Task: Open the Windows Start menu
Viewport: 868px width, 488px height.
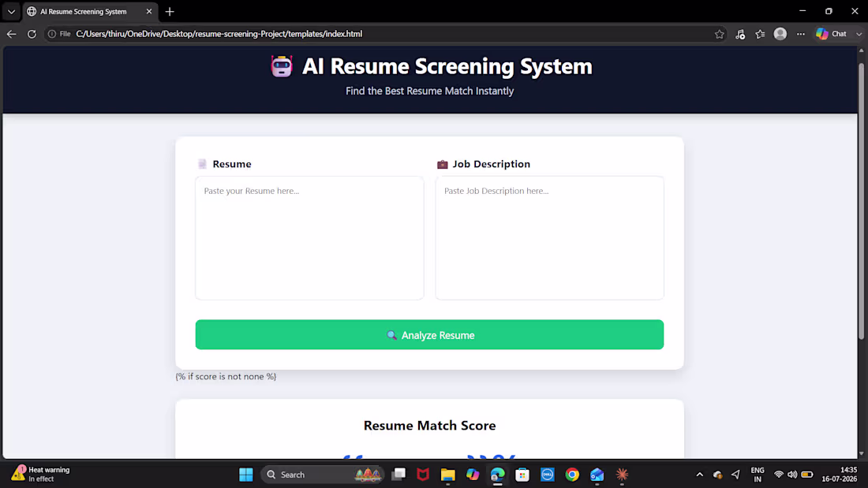Action: (x=245, y=475)
